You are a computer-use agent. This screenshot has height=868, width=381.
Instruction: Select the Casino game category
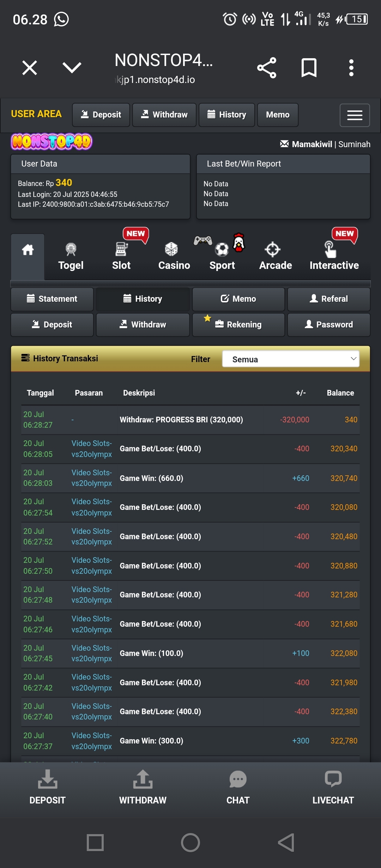pos(174,257)
